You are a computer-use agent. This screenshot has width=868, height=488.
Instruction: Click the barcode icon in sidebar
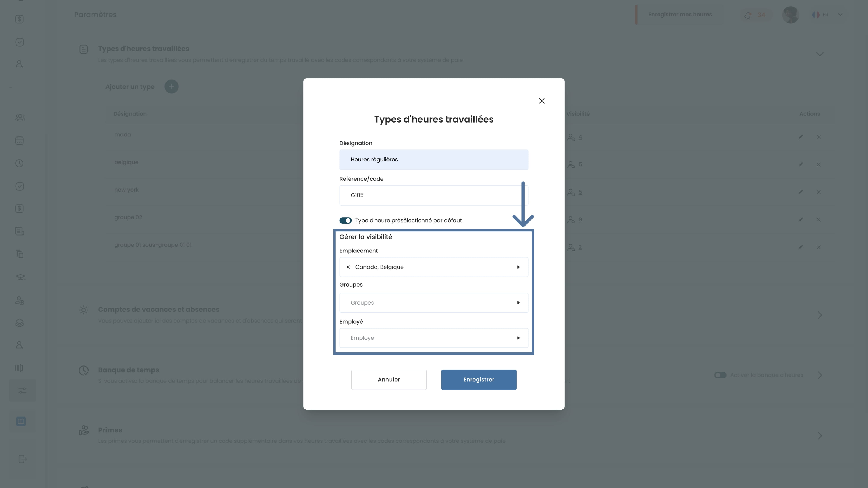point(19,368)
